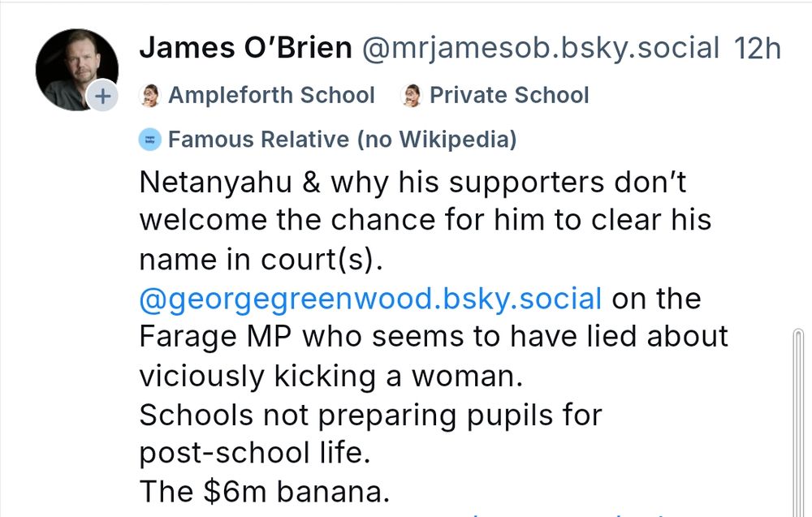This screenshot has width=812, height=517.
Task: Click the post line mentioning Netanyahu
Action: click(x=412, y=182)
